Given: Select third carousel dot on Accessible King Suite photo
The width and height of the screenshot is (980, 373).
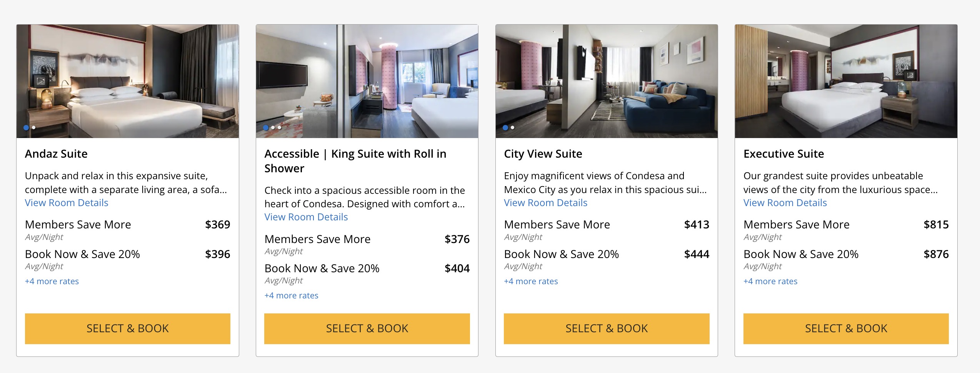Looking at the screenshot, I should (x=280, y=127).
